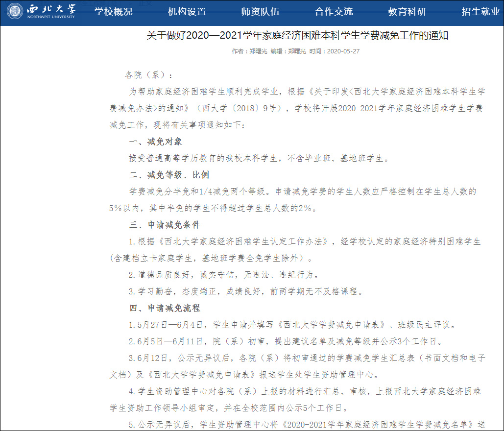Viewport: 504px width, 431px height.
Task: Click the line starting 4.学生资助管理中心对各院
Action: tap(305, 392)
